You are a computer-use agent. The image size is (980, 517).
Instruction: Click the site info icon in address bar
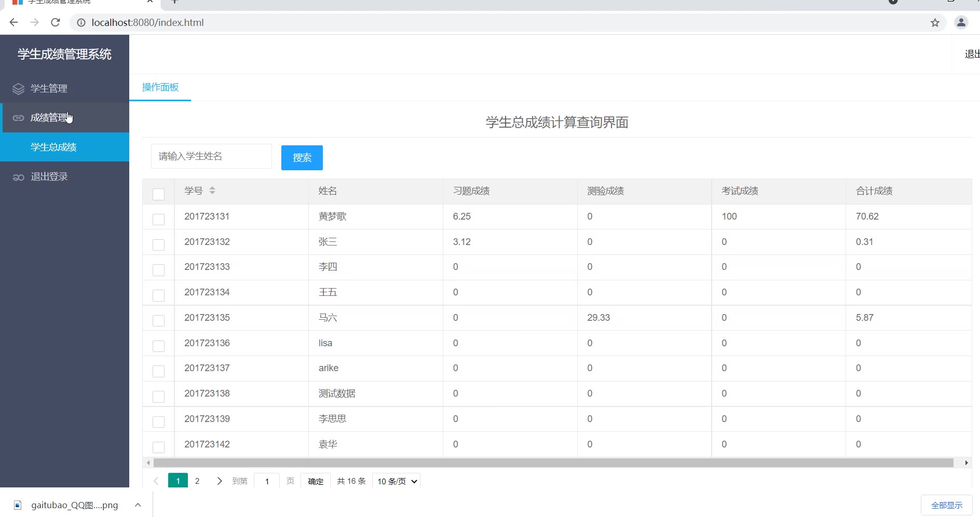(81, 22)
